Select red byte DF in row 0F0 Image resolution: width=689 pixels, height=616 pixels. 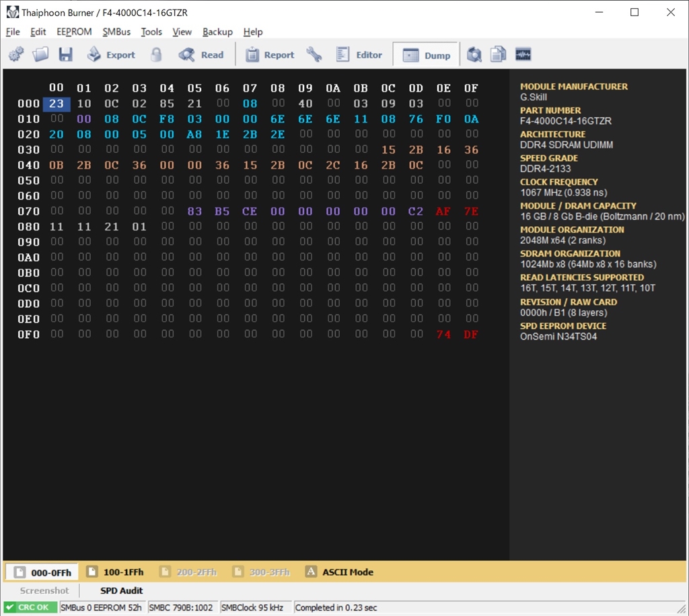tap(471, 334)
